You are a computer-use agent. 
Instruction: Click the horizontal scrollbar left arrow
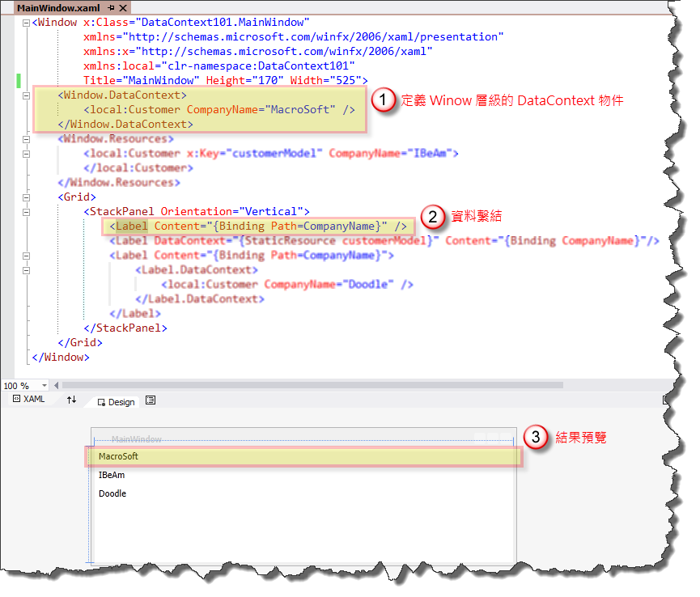click(x=57, y=385)
